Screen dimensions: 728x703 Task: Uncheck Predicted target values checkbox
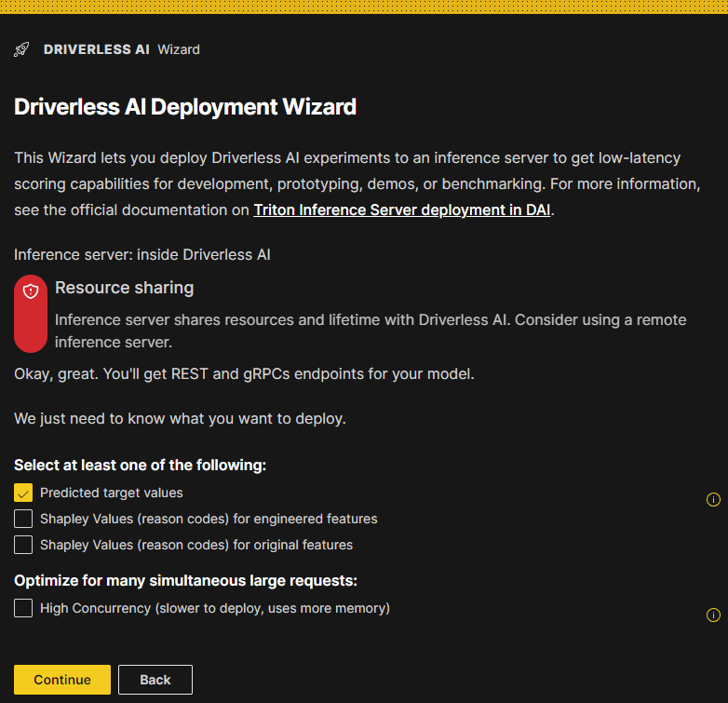[23, 493]
